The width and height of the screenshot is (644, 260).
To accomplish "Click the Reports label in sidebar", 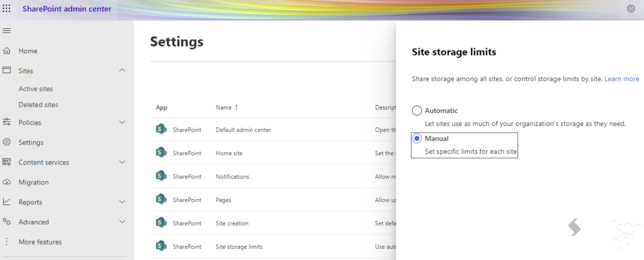I will (30, 202).
